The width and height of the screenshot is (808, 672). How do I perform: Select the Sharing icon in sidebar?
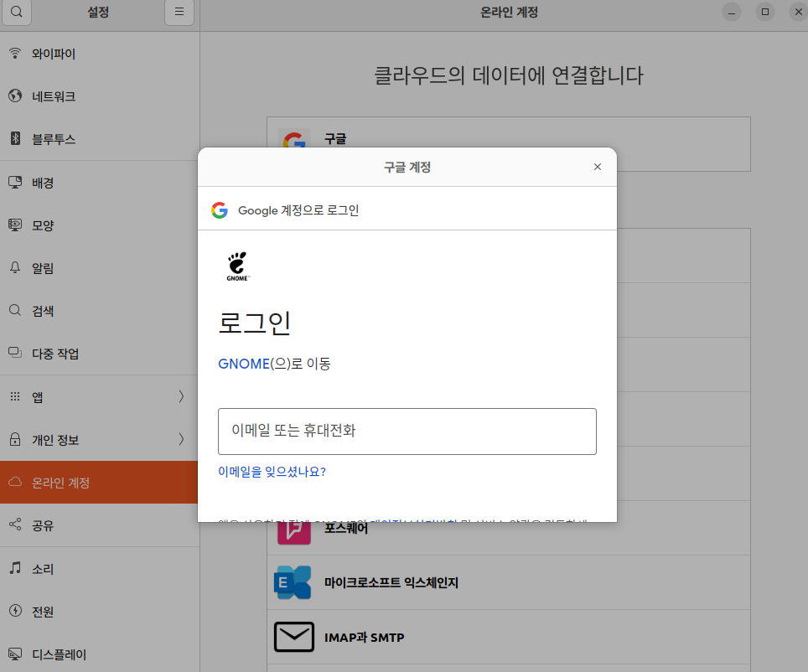[x=15, y=525]
